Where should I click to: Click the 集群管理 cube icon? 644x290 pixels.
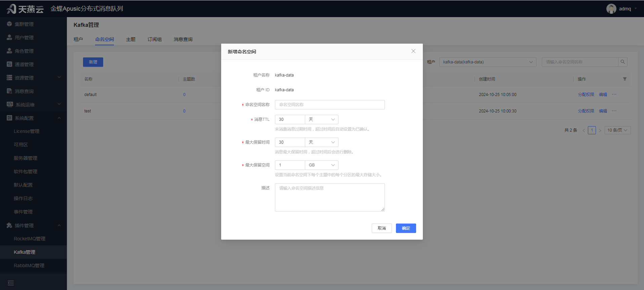point(9,24)
